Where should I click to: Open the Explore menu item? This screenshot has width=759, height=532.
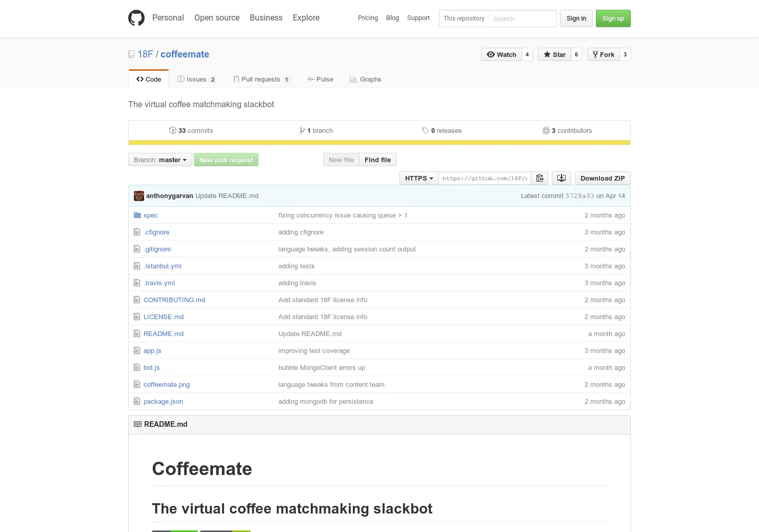(x=306, y=17)
